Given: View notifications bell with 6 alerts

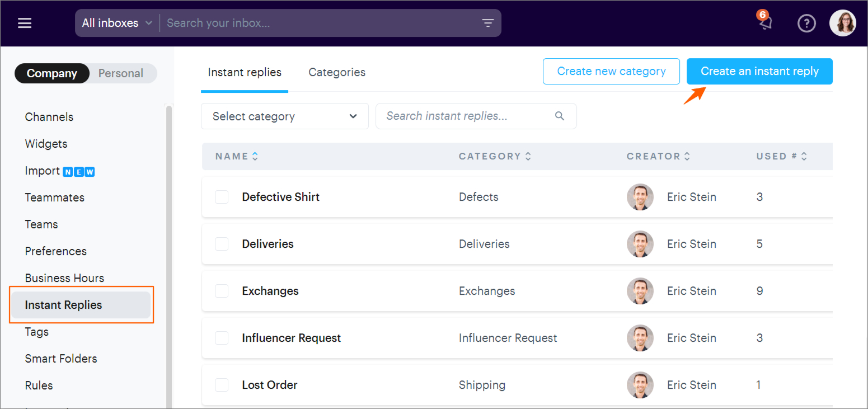Looking at the screenshot, I should [764, 22].
